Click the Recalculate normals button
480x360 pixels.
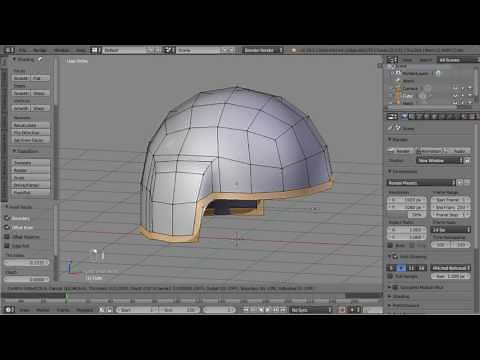[31, 125]
